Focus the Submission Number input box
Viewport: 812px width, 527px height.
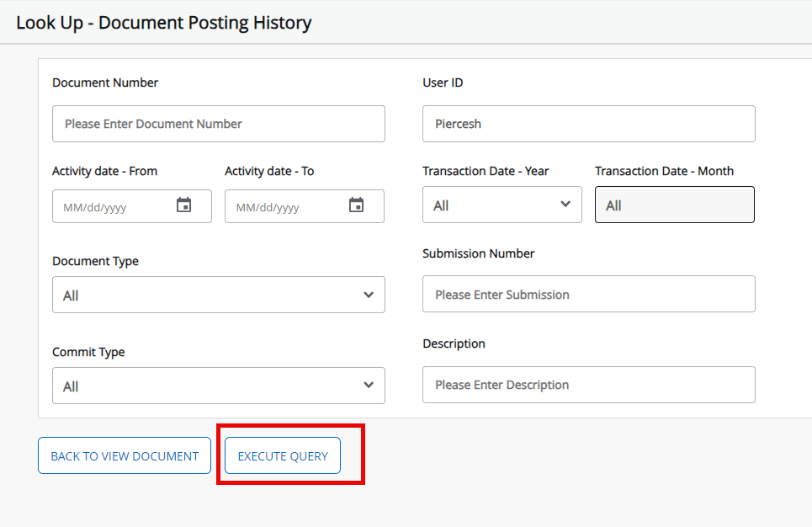point(588,294)
